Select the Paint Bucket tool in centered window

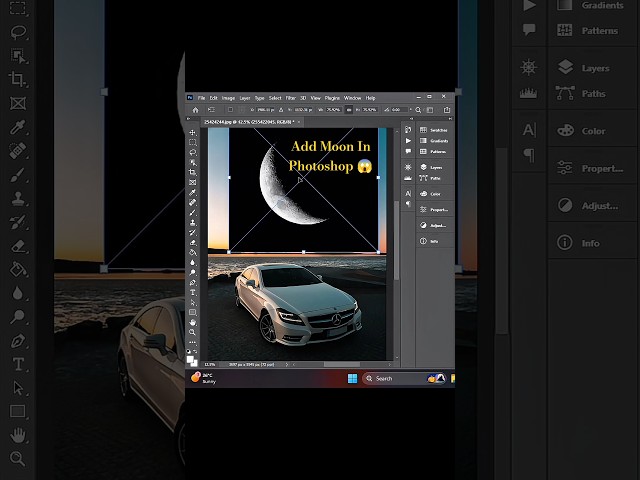[193, 252]
